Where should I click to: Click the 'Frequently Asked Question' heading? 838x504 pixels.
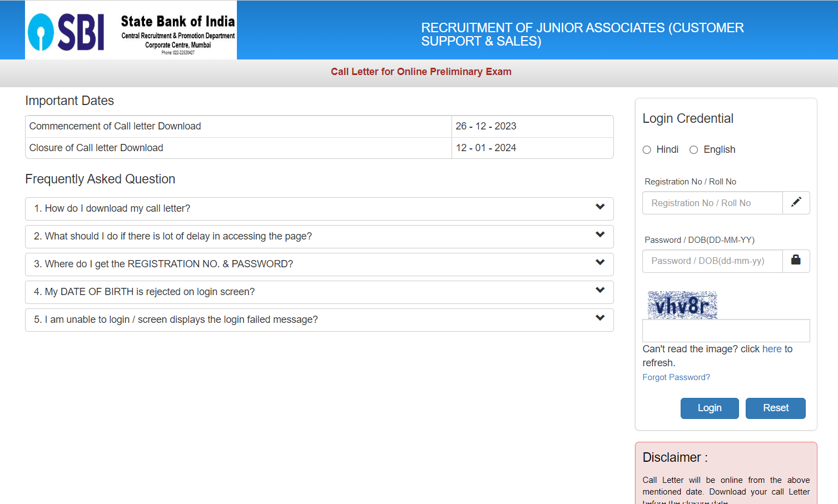[100, 179]
